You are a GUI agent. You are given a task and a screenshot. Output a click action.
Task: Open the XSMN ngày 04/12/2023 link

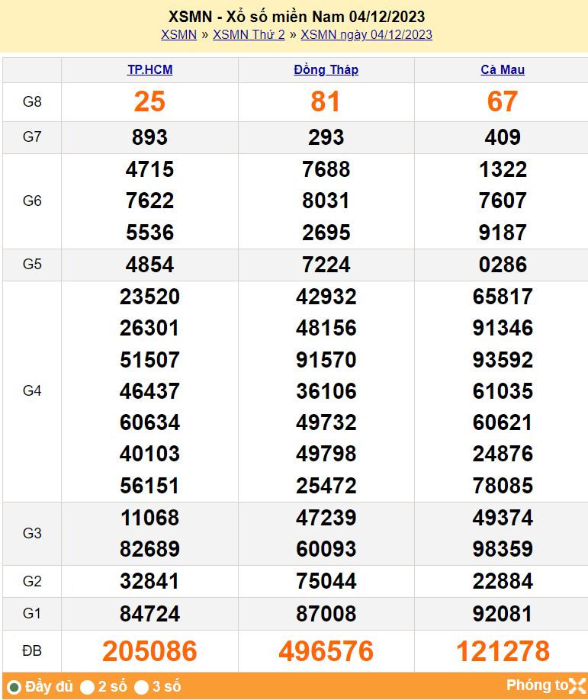point(366,34)
